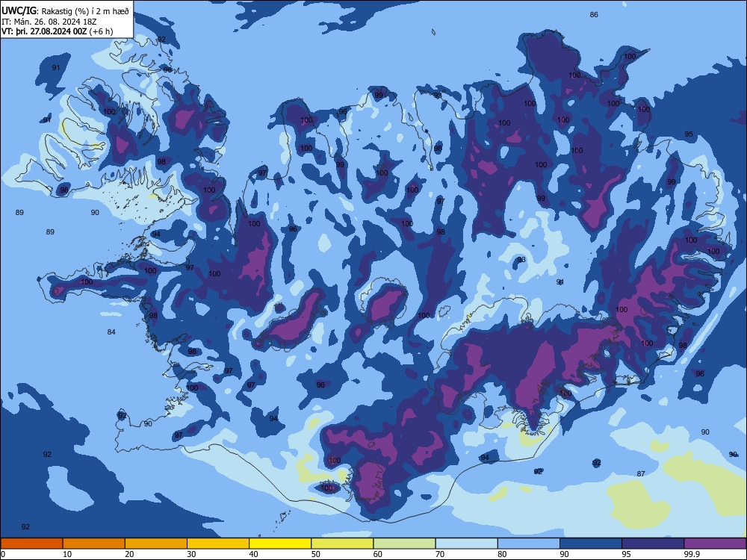Click the '50' legend tick label
This screenshot has height=560, width=747.
[316, 554]
